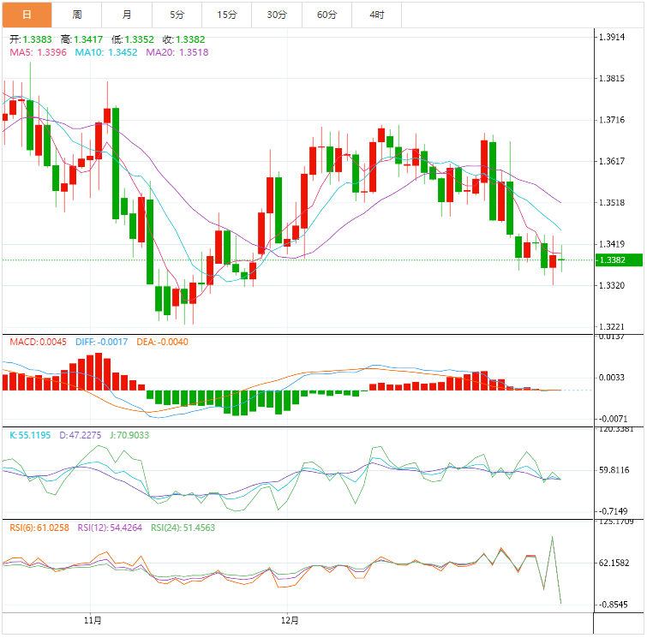The width and height of the screenshot is (647, 644).
Task: Switch to the 月 monthly tab
Action: (x=127, y=15)
